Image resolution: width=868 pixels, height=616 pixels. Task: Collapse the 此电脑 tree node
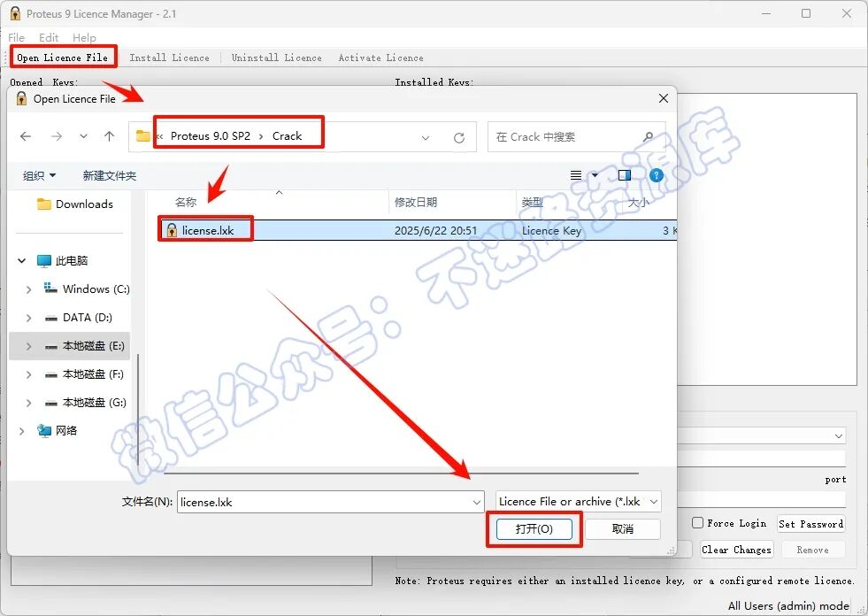tap(21, 260)
